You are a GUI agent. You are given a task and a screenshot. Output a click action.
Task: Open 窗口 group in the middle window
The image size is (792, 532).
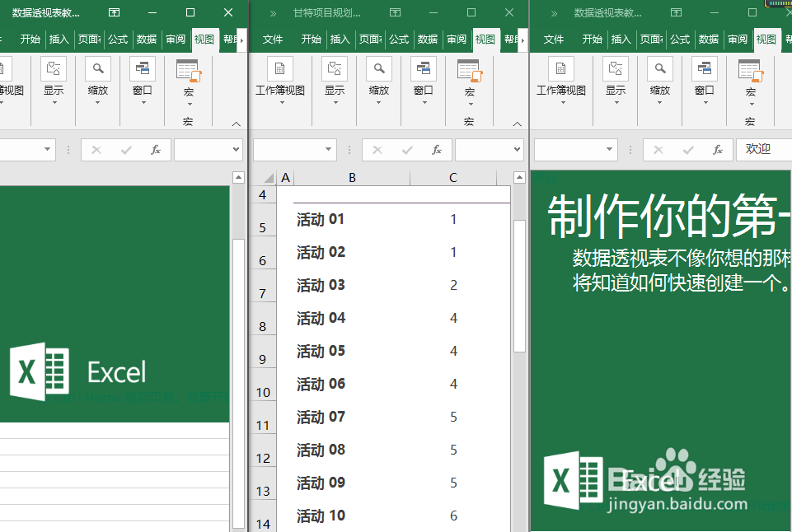click(424, 82)
